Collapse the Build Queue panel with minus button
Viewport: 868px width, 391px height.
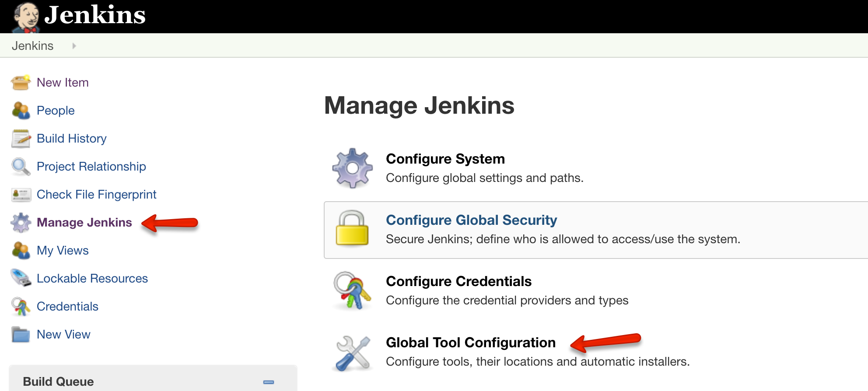(269, 382)
